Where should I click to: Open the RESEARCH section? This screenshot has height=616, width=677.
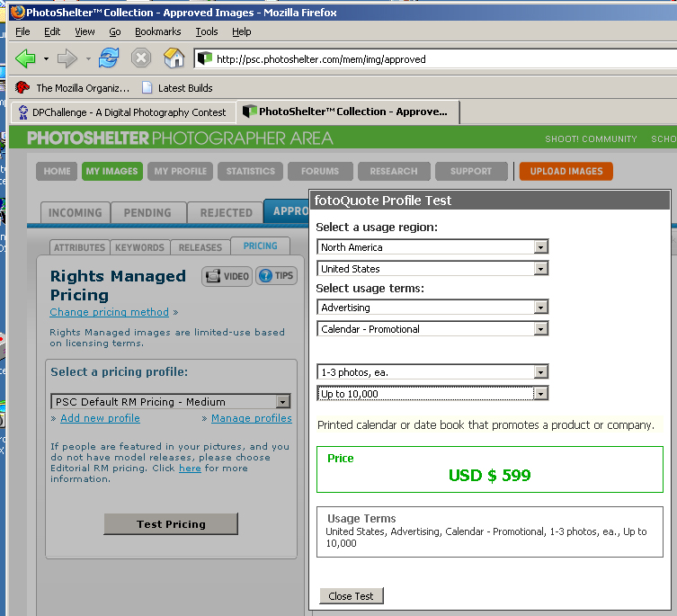coord(394,171)
